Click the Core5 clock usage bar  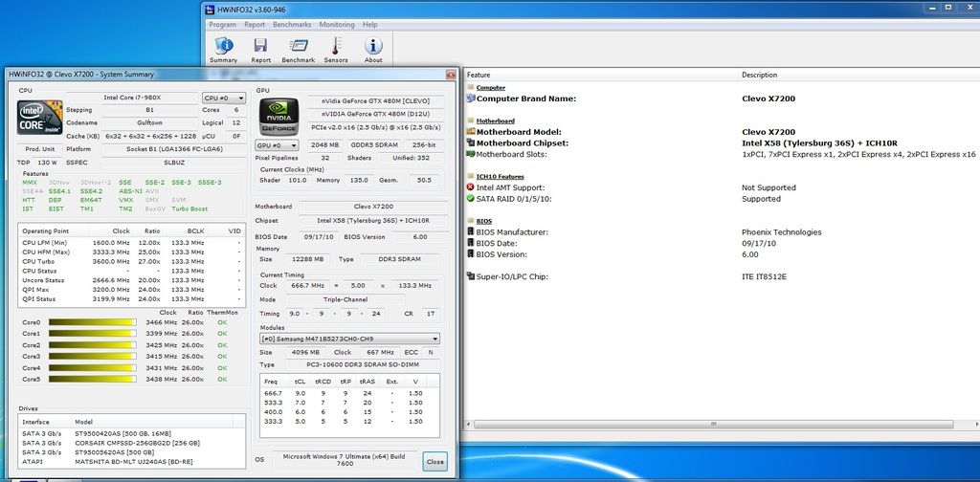(x=93, y=379)
